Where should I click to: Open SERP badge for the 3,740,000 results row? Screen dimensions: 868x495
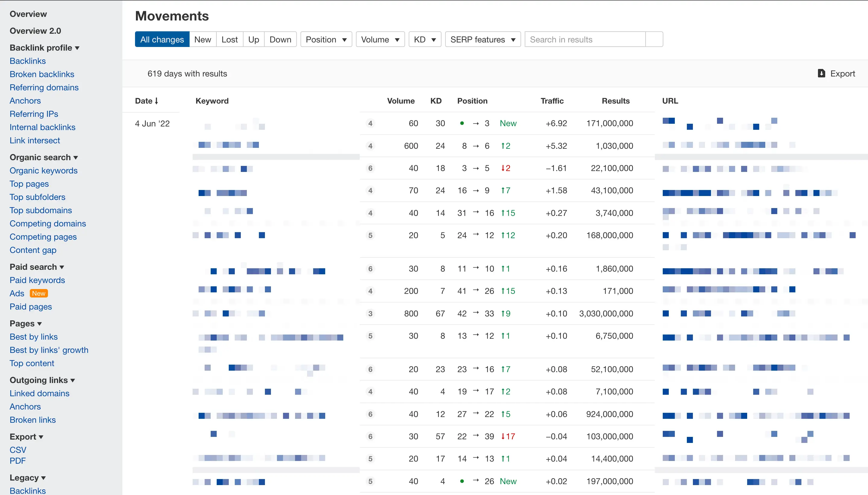[x=370, y=213]
